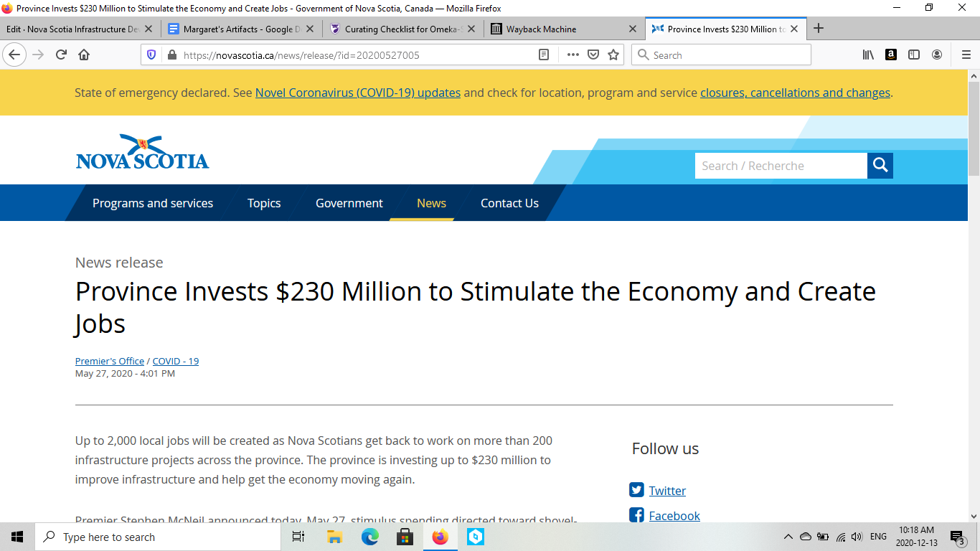Click the Firefox home icon
This screenshot has width=980, height=551.
pos(84,55)
